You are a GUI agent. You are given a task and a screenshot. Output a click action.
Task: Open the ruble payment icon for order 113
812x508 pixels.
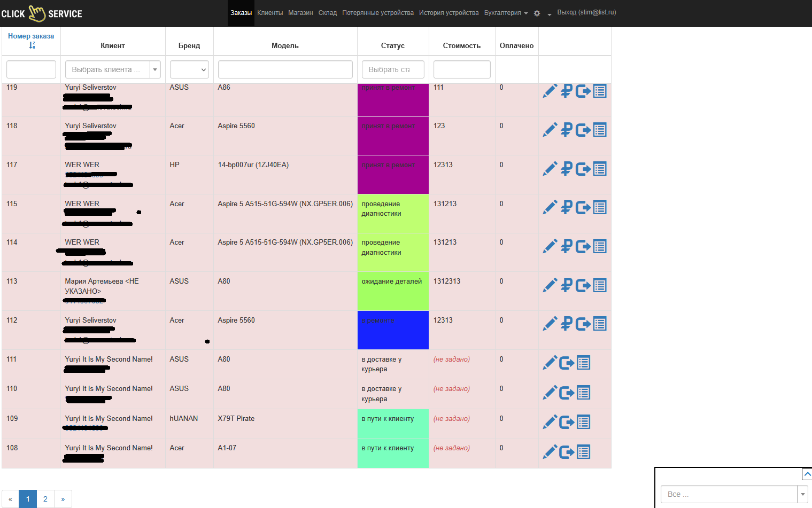(x=567, y=285)
